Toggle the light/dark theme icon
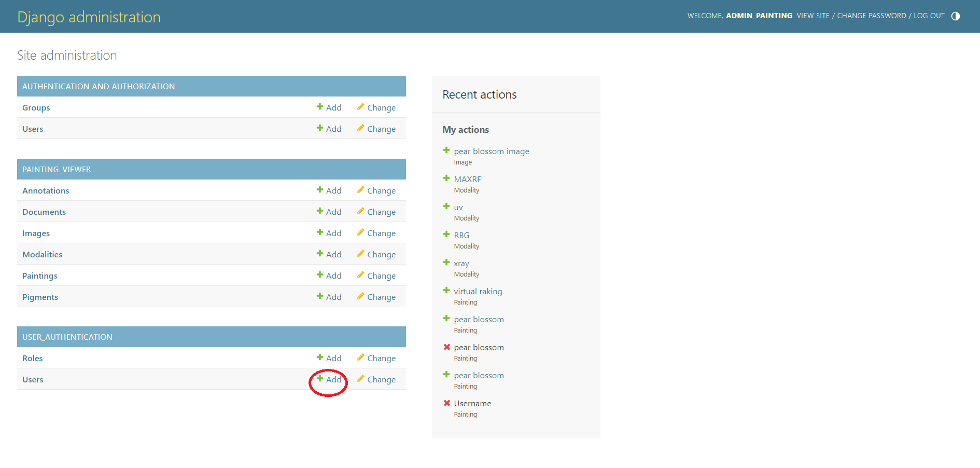The height and width of the screenshot is (468, 980). point(956,16)
